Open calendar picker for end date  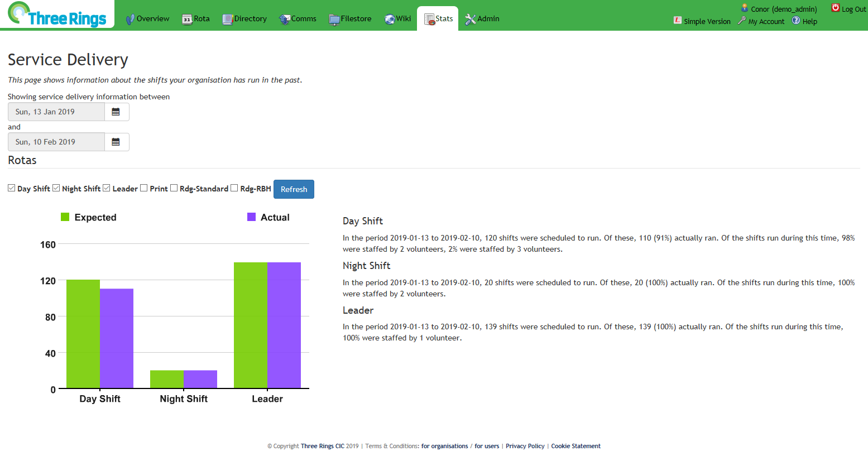[116, 142]
